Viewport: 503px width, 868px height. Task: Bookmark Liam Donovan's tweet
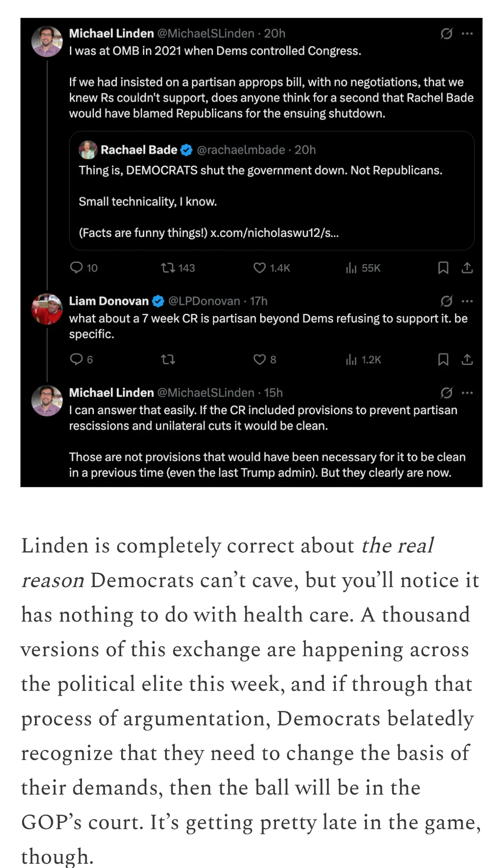pos(443,359)
